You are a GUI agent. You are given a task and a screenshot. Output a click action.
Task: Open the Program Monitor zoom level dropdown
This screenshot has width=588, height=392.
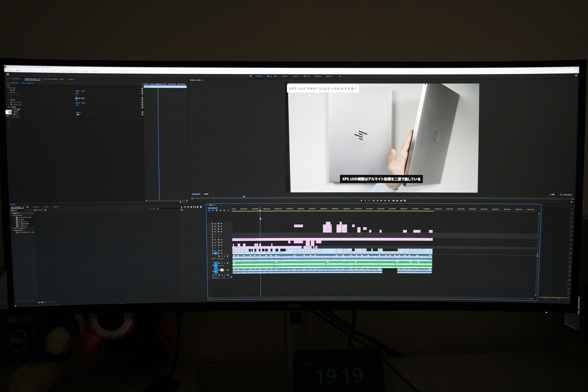tap(208, 194)
